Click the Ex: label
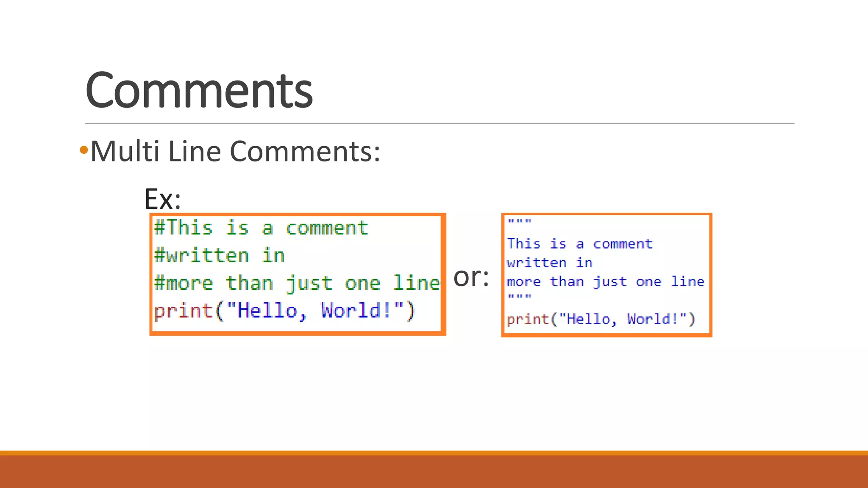The width and height of the screenshot is (868, 488). [x=162, y=199]
